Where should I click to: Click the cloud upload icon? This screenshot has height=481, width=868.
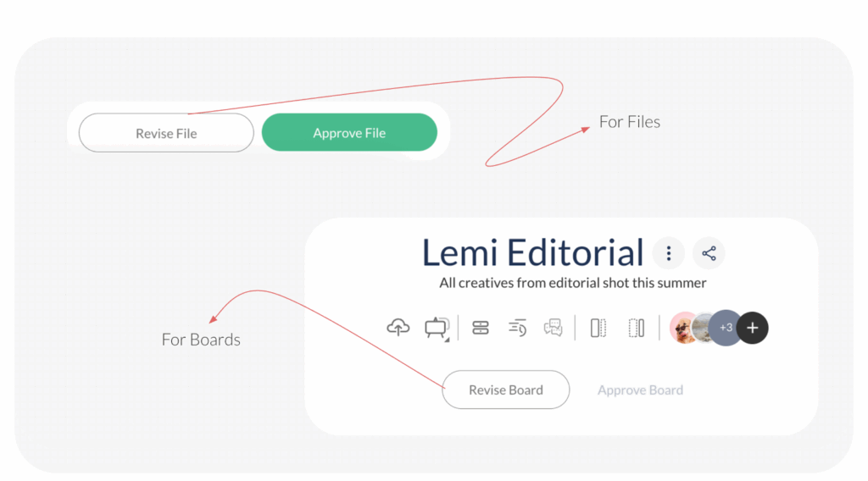pos(398,328)
